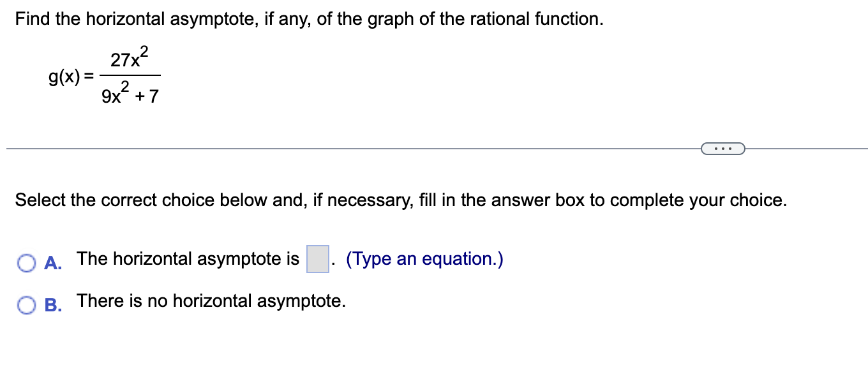Click the 'A.' choice label
This screenshot has height=379, width=868.
click(x=52, y=262)
